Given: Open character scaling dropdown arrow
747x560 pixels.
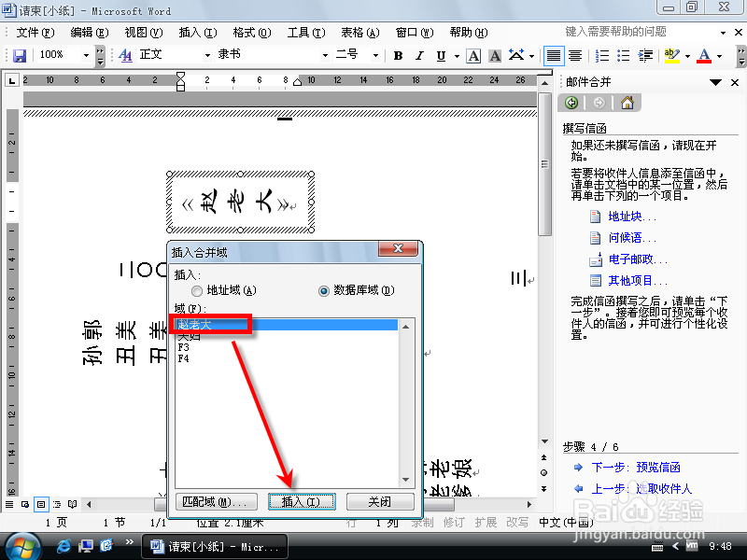Looking at the screenshot, I should click(531, 56).
